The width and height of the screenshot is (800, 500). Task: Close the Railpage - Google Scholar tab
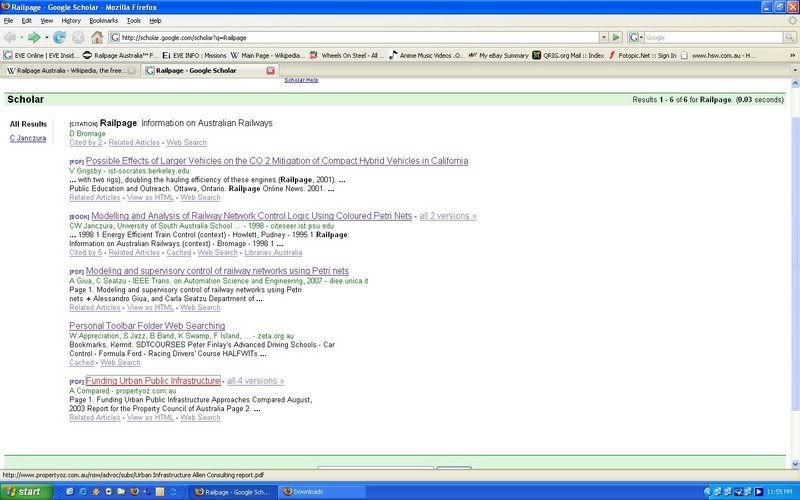(x=271, y=71)
